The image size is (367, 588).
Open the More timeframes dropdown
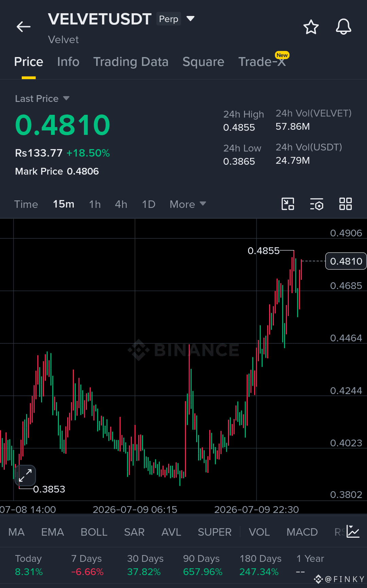click(188, 204)
